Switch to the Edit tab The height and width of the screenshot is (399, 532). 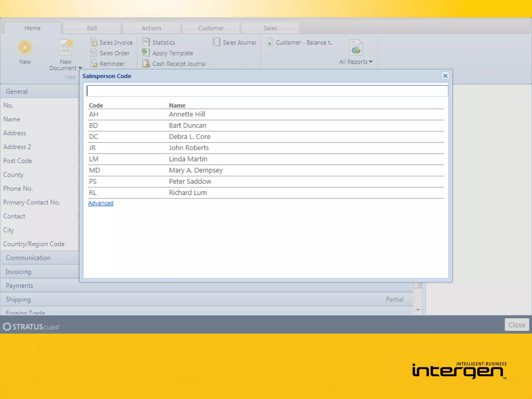[92, 28]
